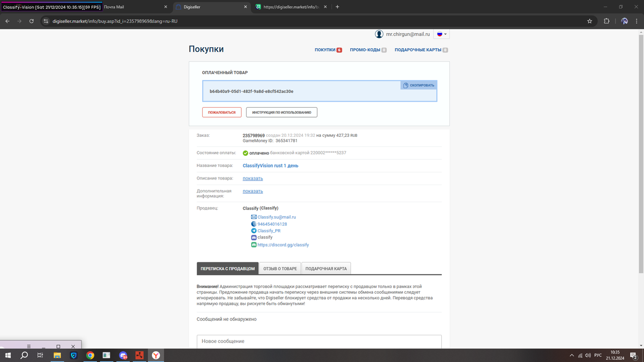
Task: Click the email envelope icon for seller
Action: 254,217
